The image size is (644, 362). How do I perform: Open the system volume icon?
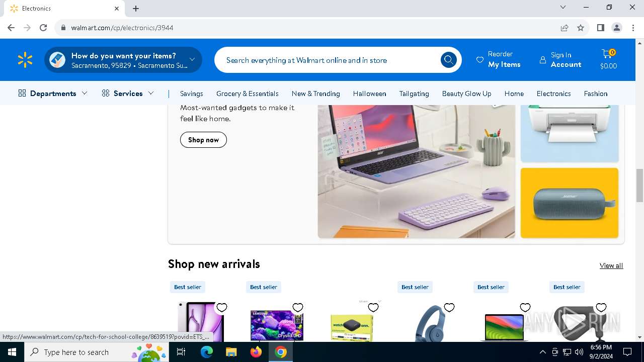point(579,352)
